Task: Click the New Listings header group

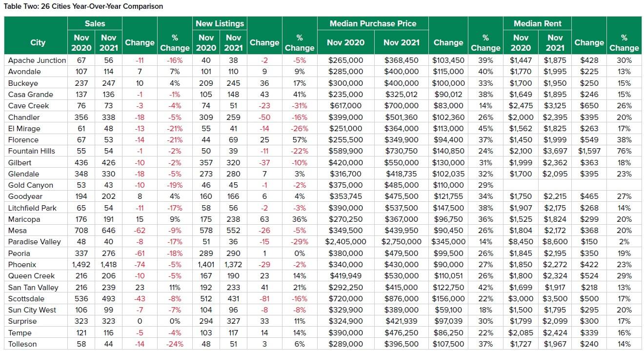Action: (x=220, y=23)
